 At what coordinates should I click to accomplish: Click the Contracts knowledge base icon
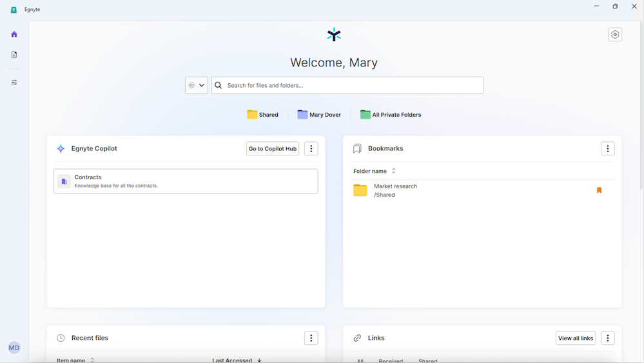click(x=64, y=181)
